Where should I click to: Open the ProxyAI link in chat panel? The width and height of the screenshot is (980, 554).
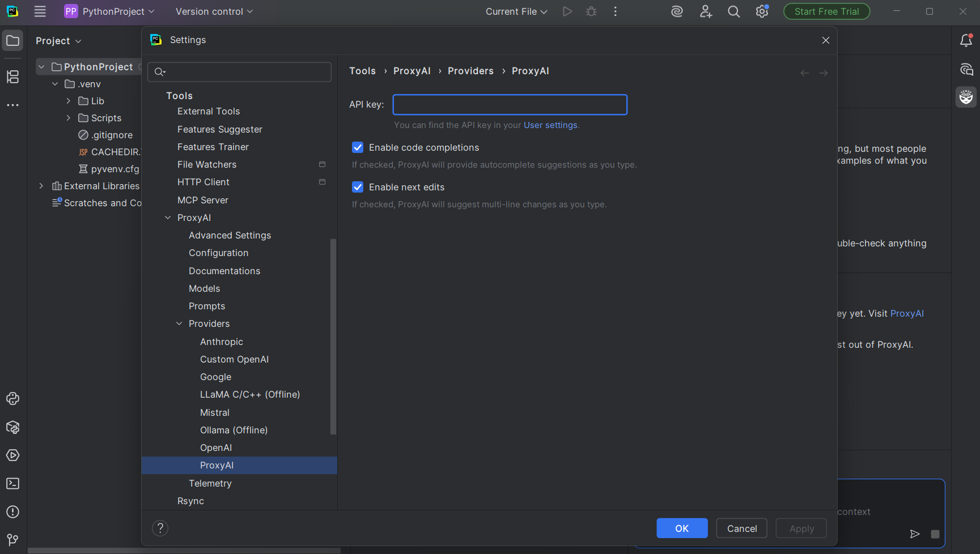(x=907, y=313)
